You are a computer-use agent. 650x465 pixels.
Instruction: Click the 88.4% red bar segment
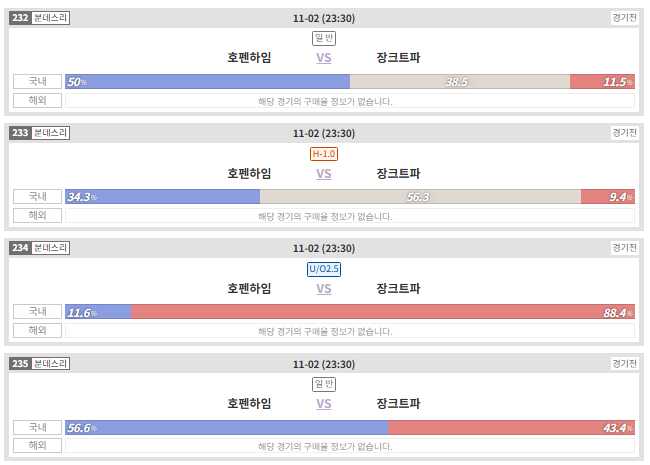pyautogui.click(x=383, y=312)
